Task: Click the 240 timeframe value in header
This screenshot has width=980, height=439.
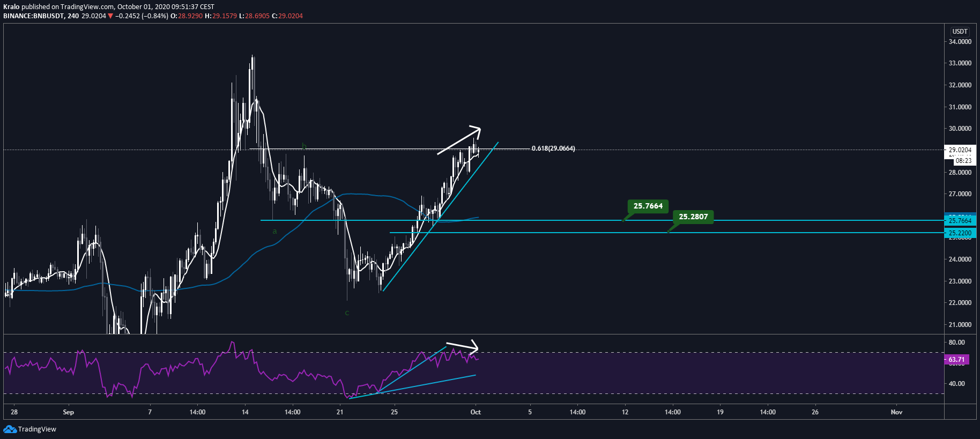Action: pos(73,16)
